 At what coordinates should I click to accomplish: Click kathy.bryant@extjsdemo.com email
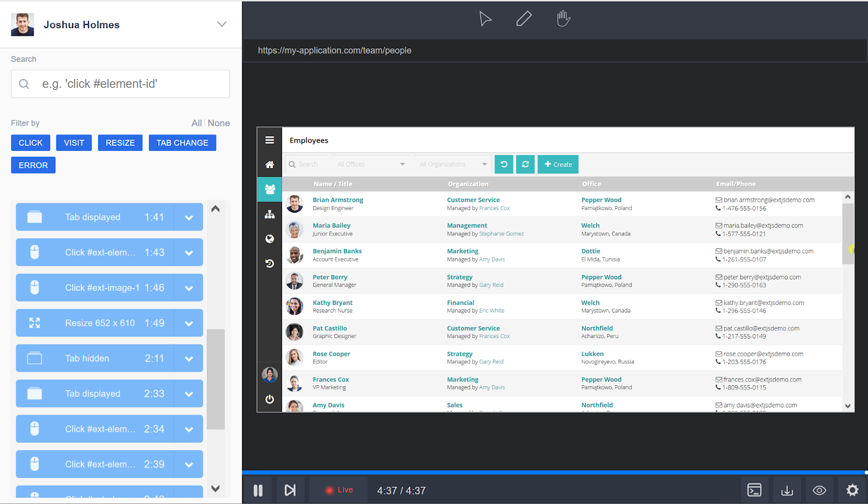point(763,303)
